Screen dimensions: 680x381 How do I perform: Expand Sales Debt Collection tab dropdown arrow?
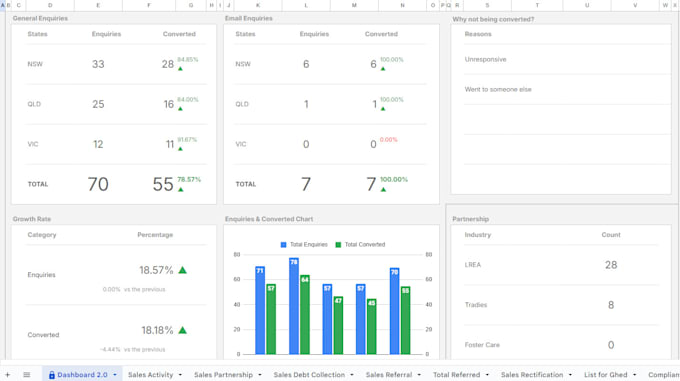(x=352, y=375)
